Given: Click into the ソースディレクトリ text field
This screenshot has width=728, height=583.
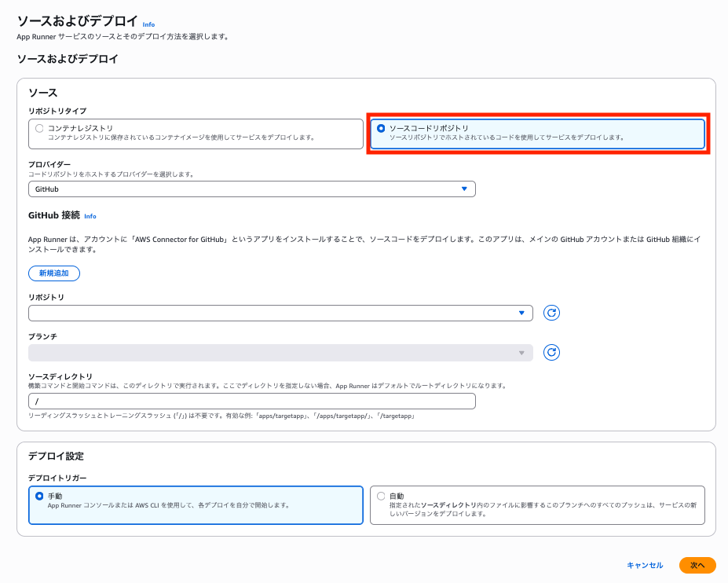Looking at the screenshot, I should click(x=251, y=401).
